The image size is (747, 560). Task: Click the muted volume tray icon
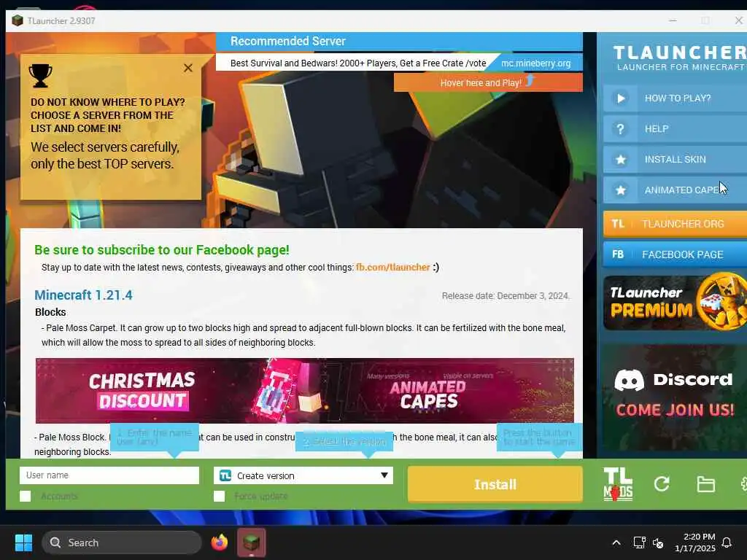[x=658, y=542]
